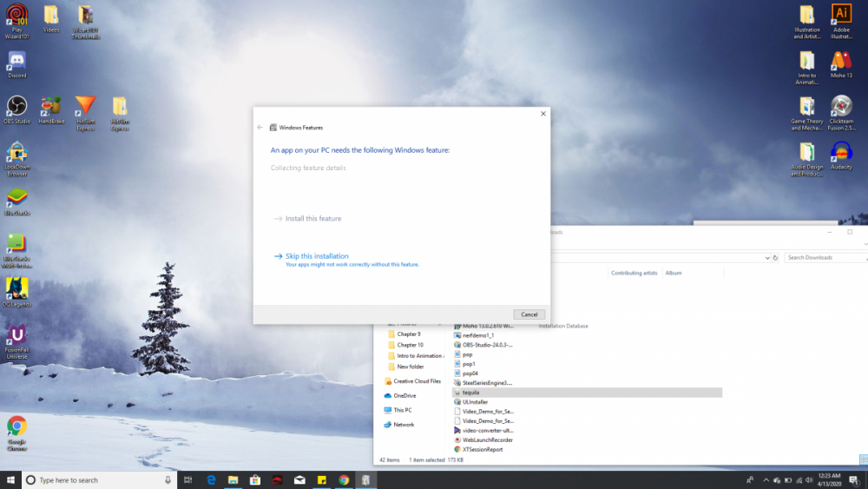The height and width of the screenshot is (489, 868).
Task: Select the BlueStacks desktop icon
Action: click(16, 198)
